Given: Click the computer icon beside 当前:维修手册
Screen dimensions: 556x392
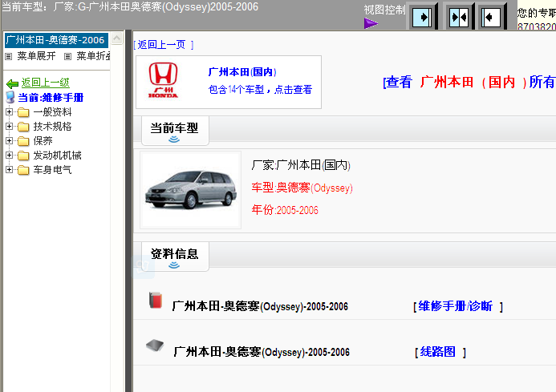Looking at the screenshot, I should click(x=10, y=97).
